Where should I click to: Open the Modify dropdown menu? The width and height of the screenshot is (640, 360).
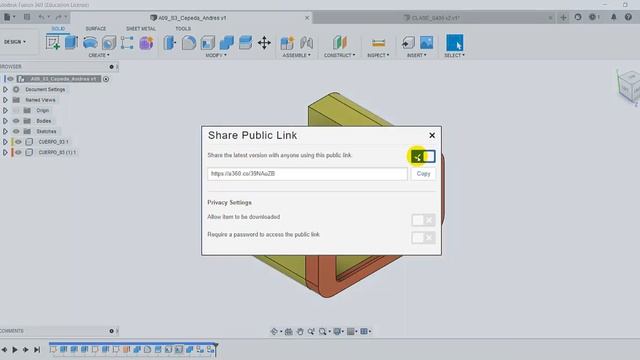(216, 55)
